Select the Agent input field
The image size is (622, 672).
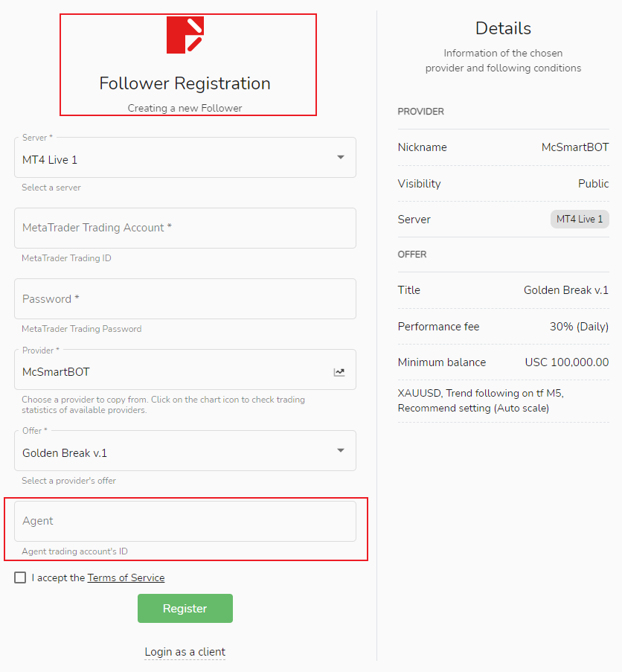pos(185,521)
